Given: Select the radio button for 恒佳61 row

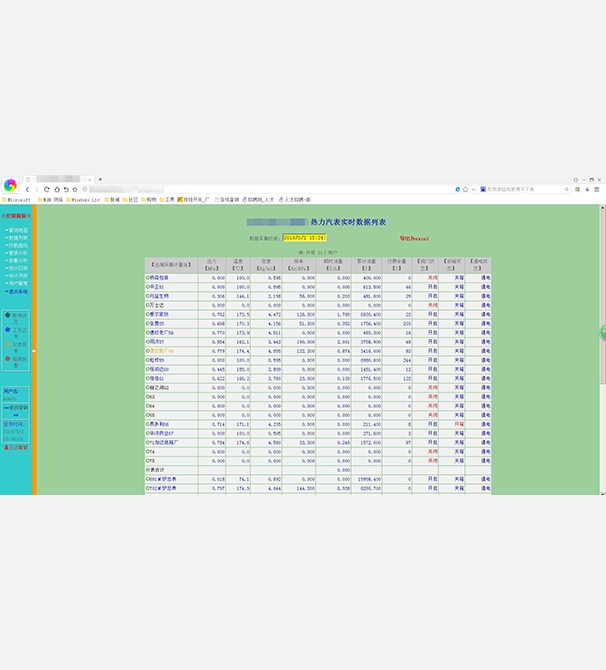Looking at the screenshot, I should tap(148, 378).
